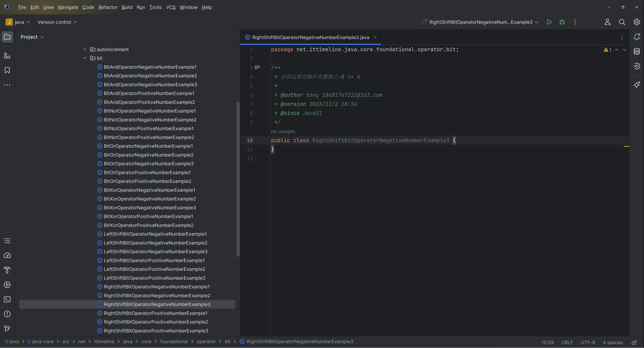Viewport: 644px width, 348px height.
Task: Open the TODO list tool window
Action: [x=7, y=241]
